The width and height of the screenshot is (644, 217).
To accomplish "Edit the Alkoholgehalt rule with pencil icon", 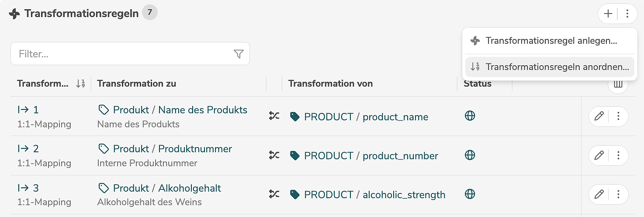I will coord(599,194).
